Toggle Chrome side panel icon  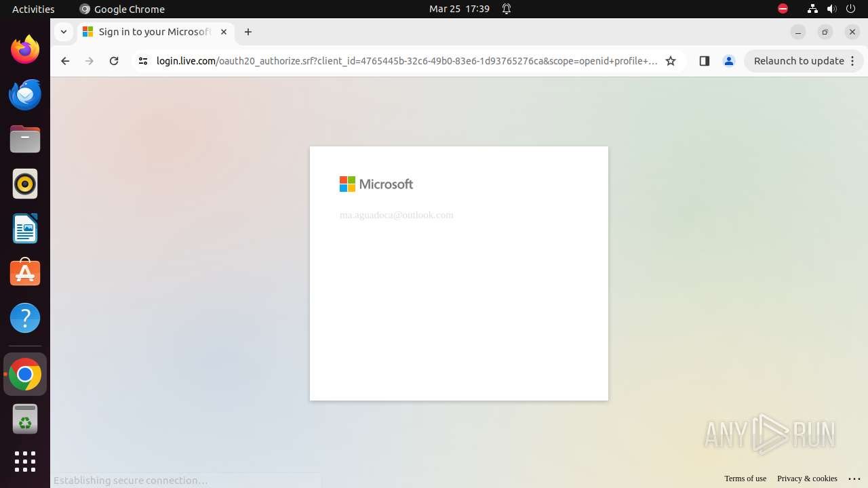coord(704,61)
